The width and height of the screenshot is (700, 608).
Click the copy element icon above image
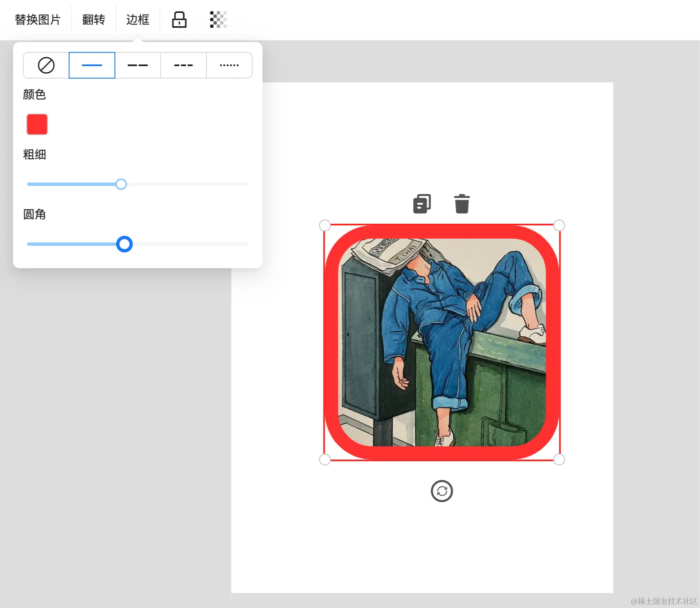422,204
